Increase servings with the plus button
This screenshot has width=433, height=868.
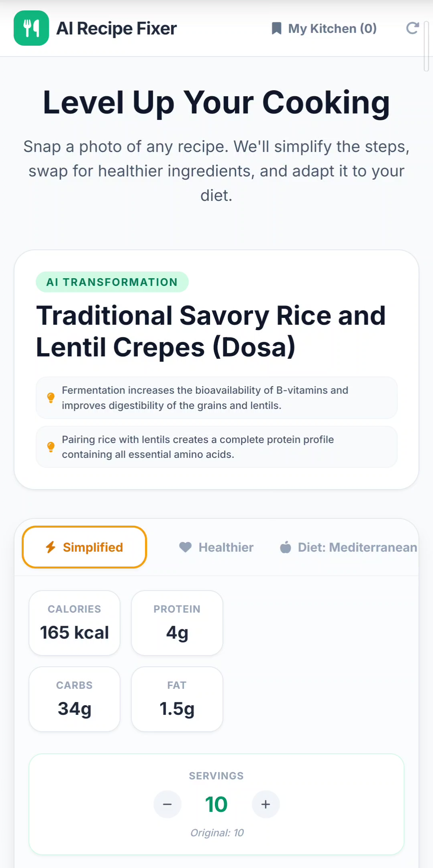tap(266, 804)
